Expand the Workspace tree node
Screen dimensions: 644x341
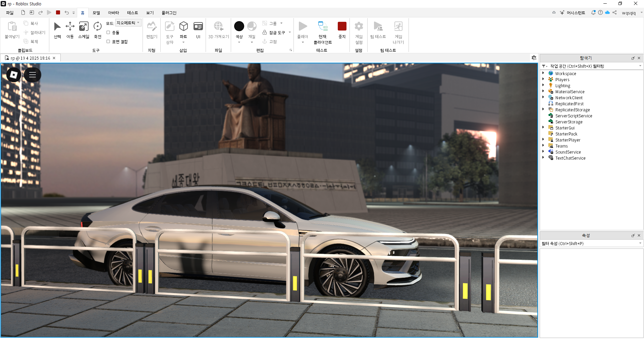pyautogui.click(x=543, y=73)
